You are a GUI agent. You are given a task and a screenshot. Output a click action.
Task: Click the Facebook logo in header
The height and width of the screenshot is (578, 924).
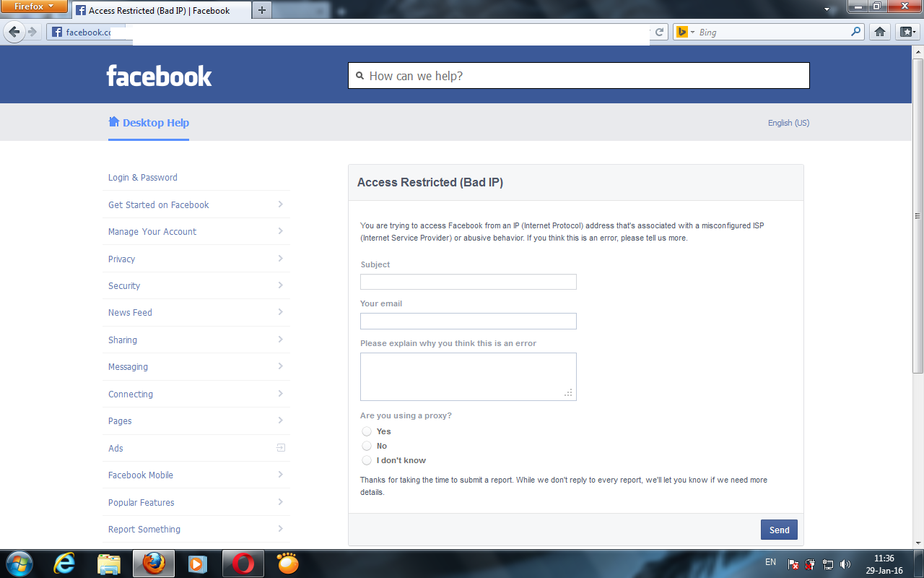pyautogui.click(x=159, y=76)
